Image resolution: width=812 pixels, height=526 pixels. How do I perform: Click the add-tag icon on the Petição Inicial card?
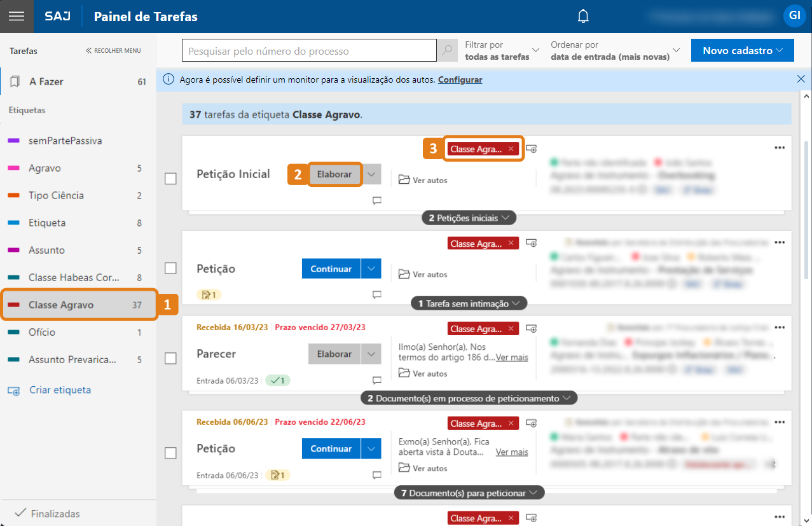(x=532, y=149)
